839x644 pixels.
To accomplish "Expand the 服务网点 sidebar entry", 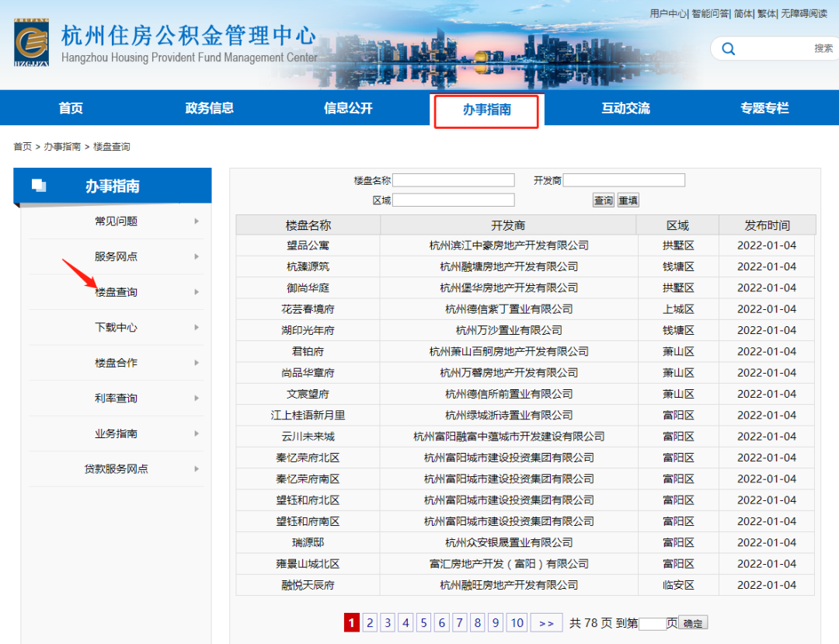I will point(117,256).
